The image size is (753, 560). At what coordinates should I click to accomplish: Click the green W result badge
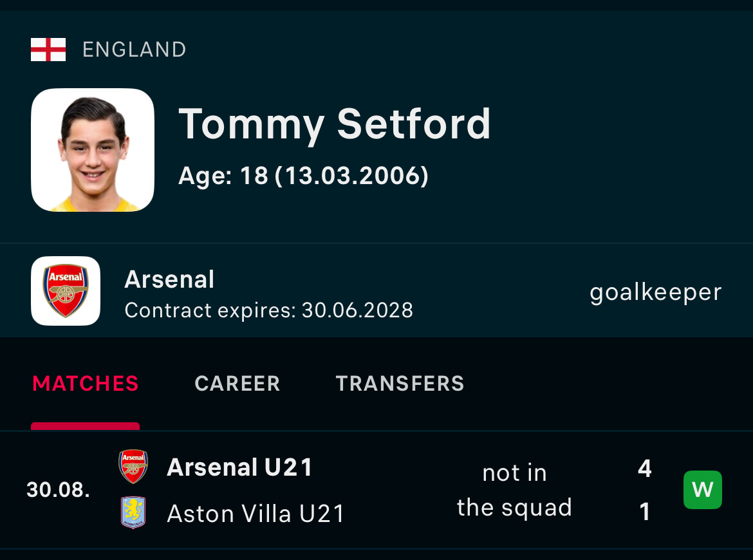point(702,490)
